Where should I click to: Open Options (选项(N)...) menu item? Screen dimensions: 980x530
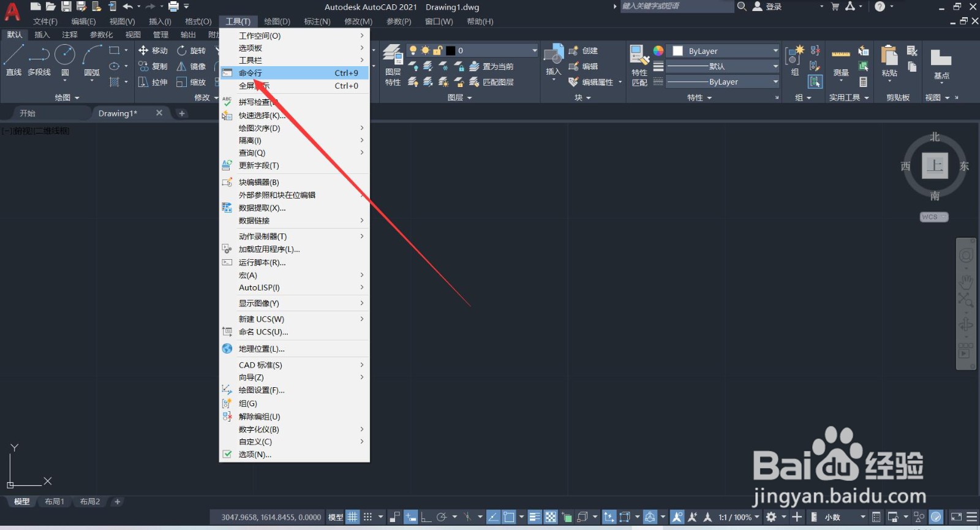(295, 454)
